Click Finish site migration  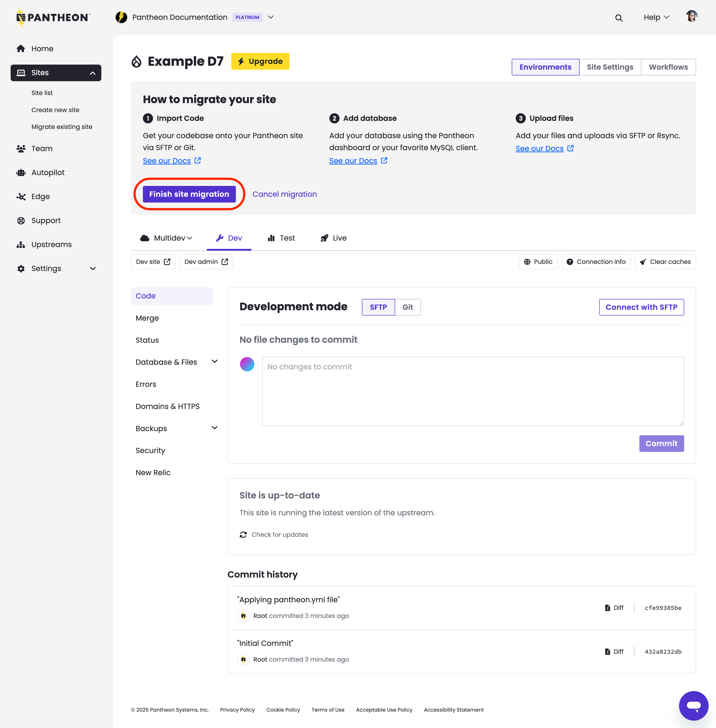[x=189, y=194]
